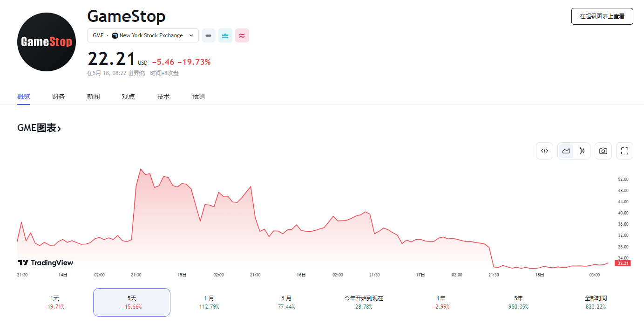Click the 22.21 price label on axis
Viewport: 644px width, 325px height.
(x=623, y=263)
